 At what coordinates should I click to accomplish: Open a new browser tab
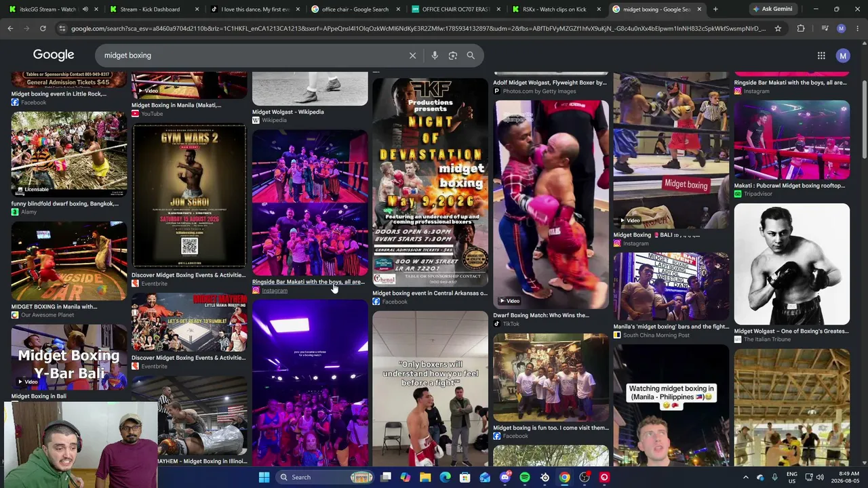[x=715, y=9]
